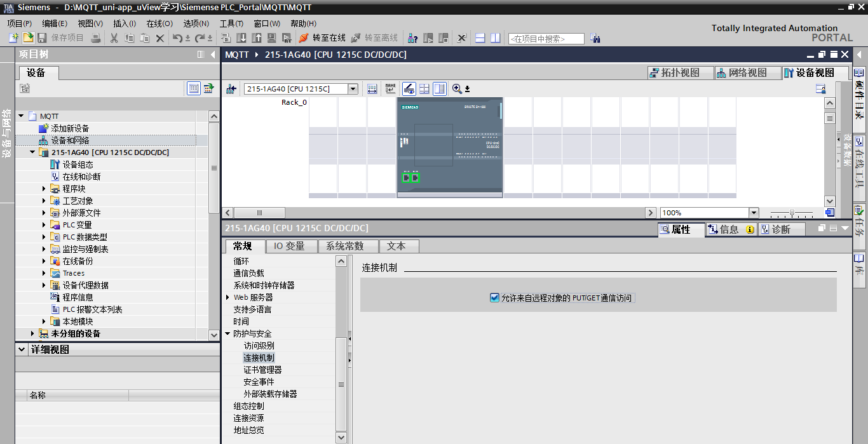Viewport: 868px width, 444px height.
Task: Select 连接资源 in properties navigation
Action: point(248,418)
